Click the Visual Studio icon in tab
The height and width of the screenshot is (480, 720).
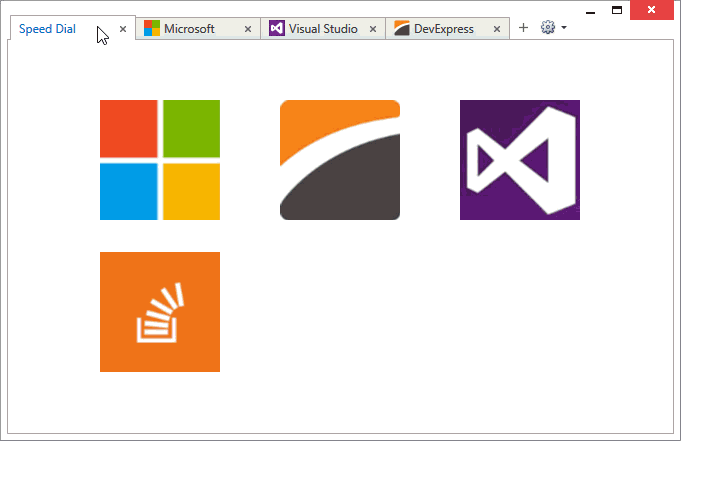[276, 28]
